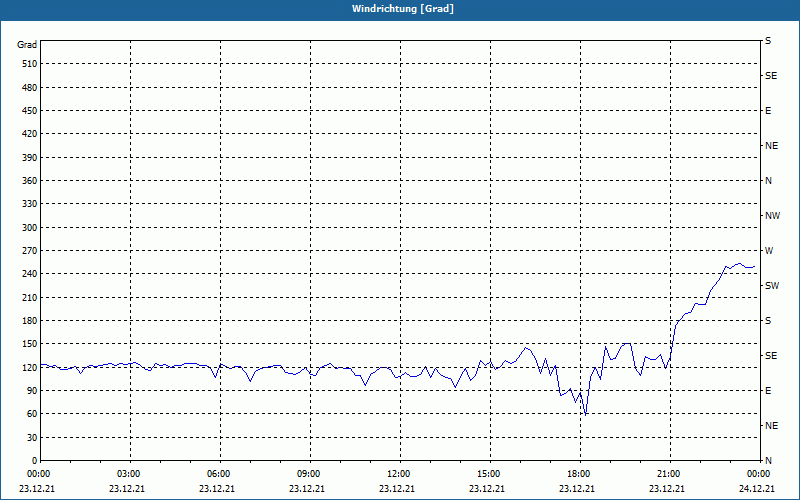Select the 300 degree axis label

[x=30, y=228]
